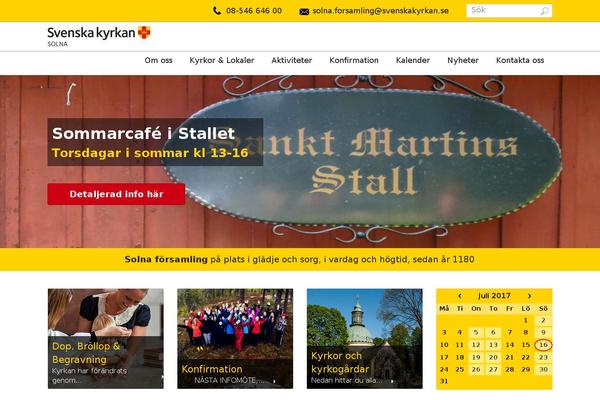Click arrow on Konfirmation tile
Image resolution: width=600 pixels, height=400 pixels.
(x=274, y=381)
